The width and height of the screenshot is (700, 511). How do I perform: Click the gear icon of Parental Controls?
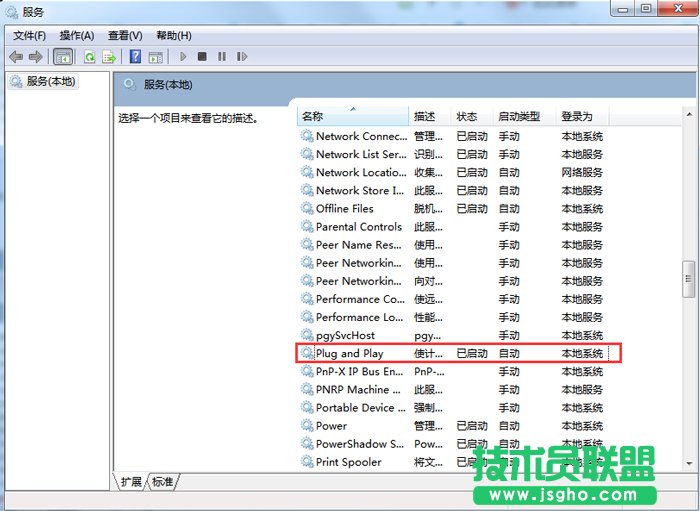[307, 226]
